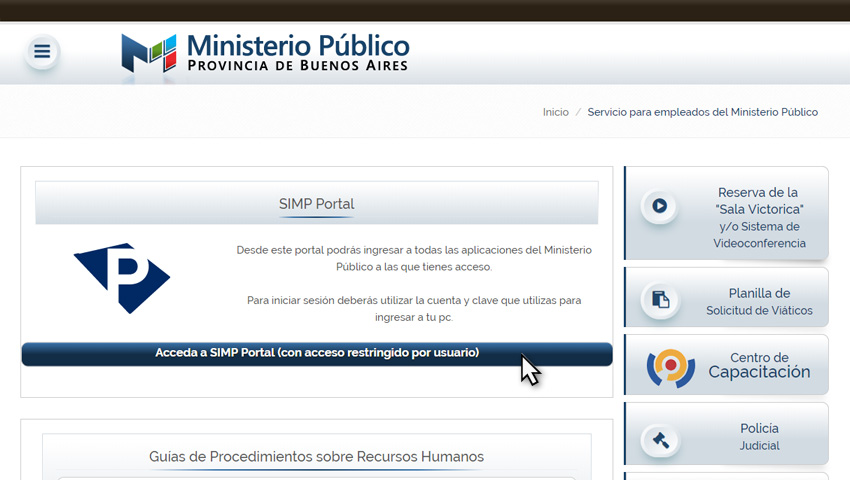Click the Ministerio Público logo
The height and width of the screenshot is (480, 850).
pyautogui.click(x=265, y=53)
